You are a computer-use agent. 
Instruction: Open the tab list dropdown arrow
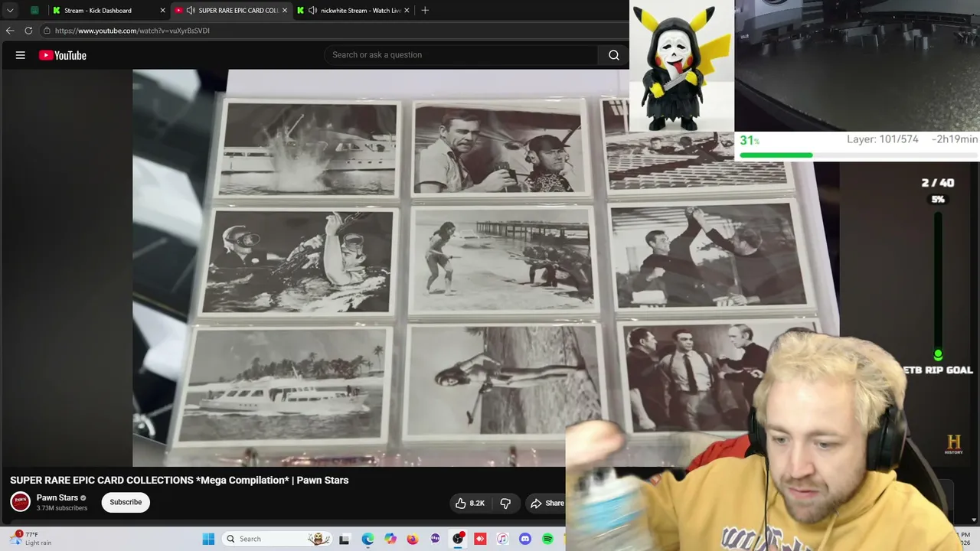(x=10, y=11)
